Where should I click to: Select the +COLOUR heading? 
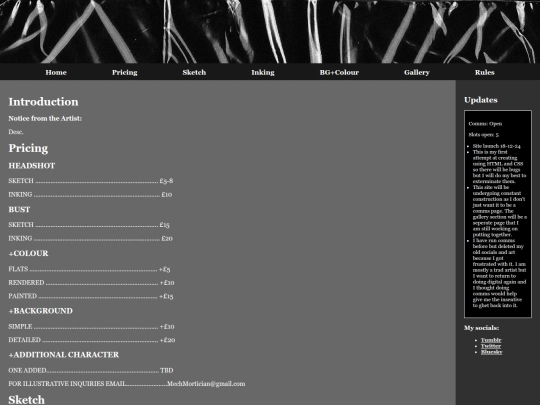[28, 253]
